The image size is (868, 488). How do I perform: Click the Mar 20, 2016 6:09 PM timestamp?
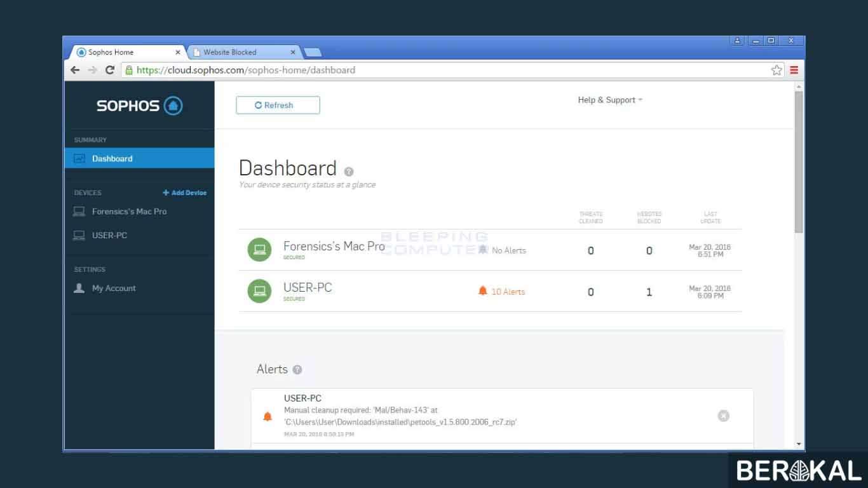710,292
